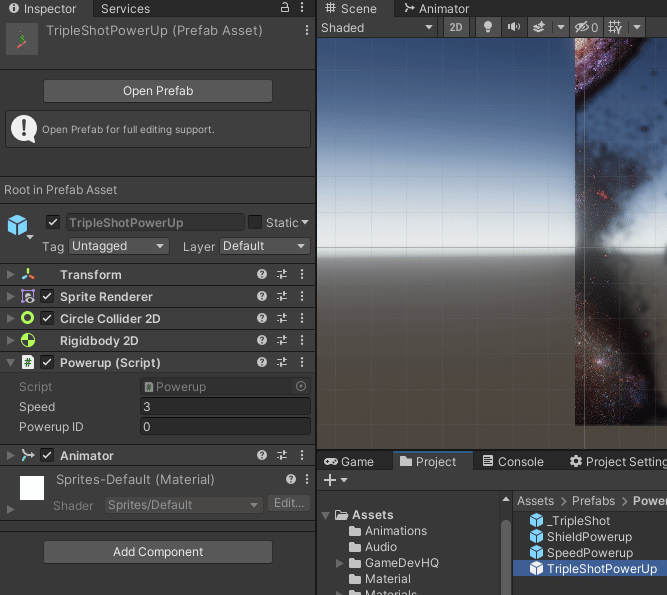Toggle scene lighting bulb icon
Viewport: 667px width, 595px height.
[x=488, y=28]
